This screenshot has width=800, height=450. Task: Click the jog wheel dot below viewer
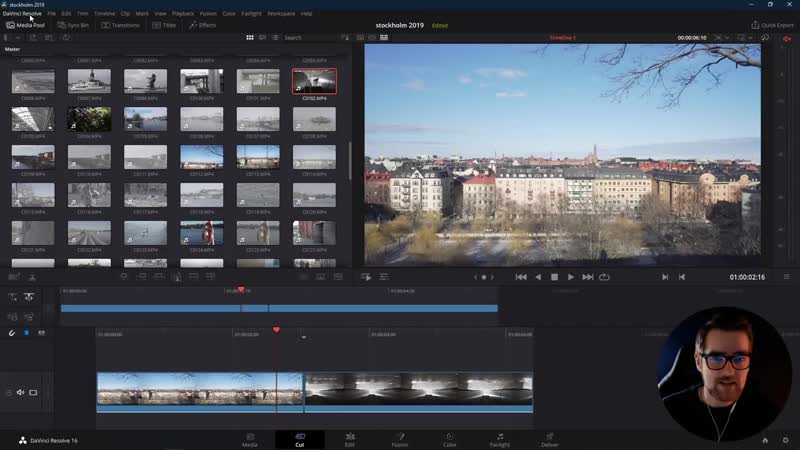point(484,277)
